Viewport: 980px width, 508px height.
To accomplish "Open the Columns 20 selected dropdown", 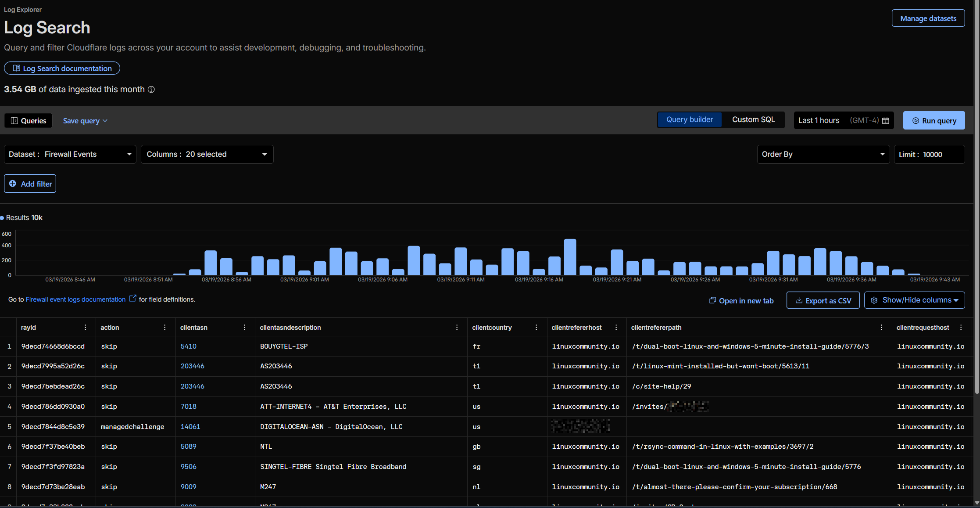I will tap(207, 155).
